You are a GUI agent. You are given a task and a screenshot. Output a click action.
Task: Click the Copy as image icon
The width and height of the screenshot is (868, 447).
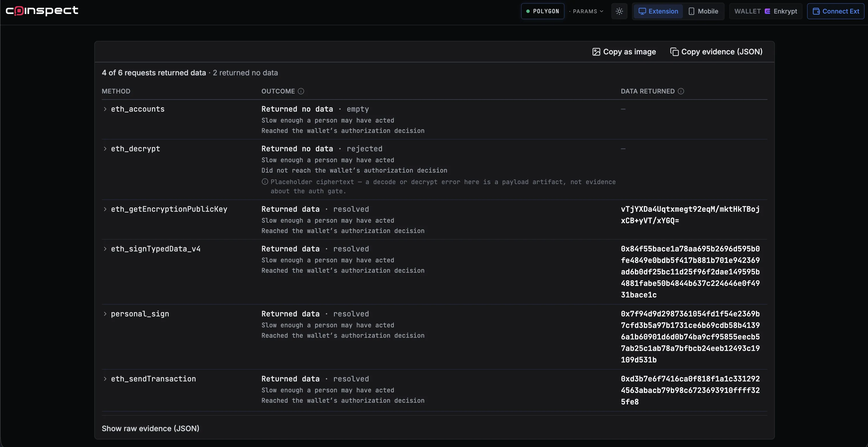[x=596, y=52]
